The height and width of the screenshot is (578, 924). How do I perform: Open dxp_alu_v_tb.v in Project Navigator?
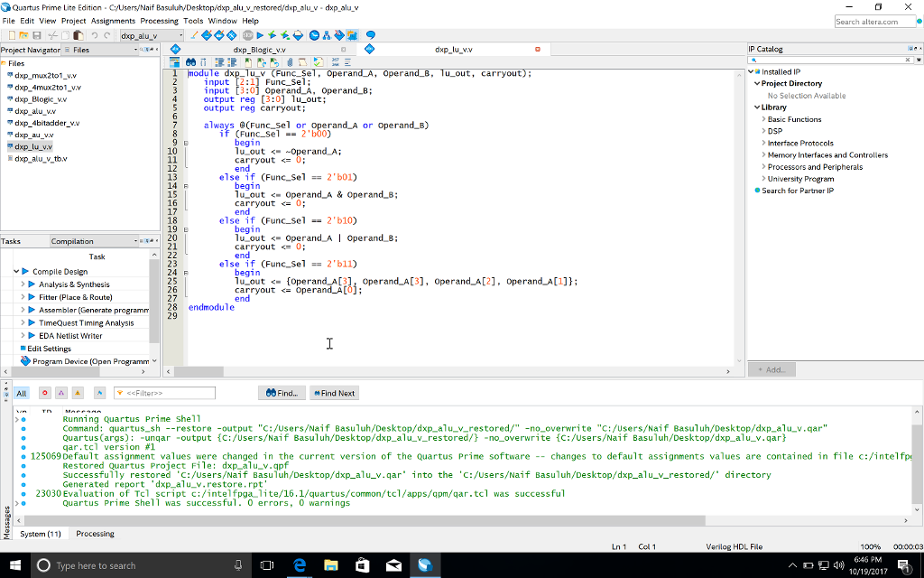[x=41, y=158]
